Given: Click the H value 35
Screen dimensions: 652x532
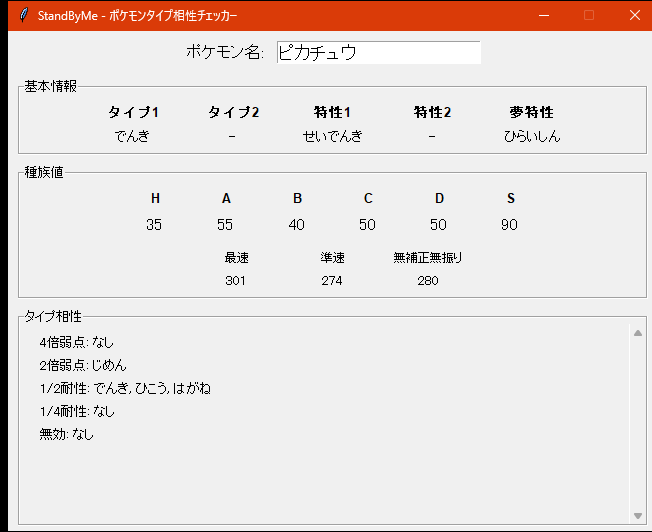Looking at the screenshot, I should pos(154,225).
